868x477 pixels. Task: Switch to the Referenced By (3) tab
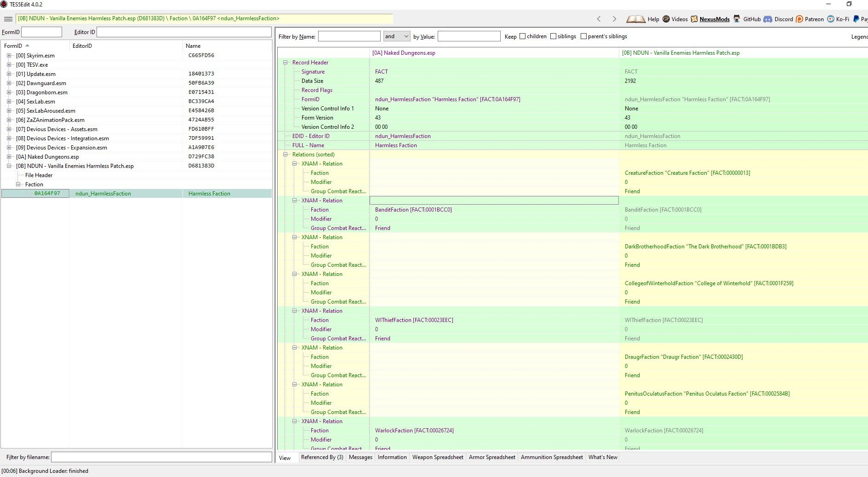[322, 457]
